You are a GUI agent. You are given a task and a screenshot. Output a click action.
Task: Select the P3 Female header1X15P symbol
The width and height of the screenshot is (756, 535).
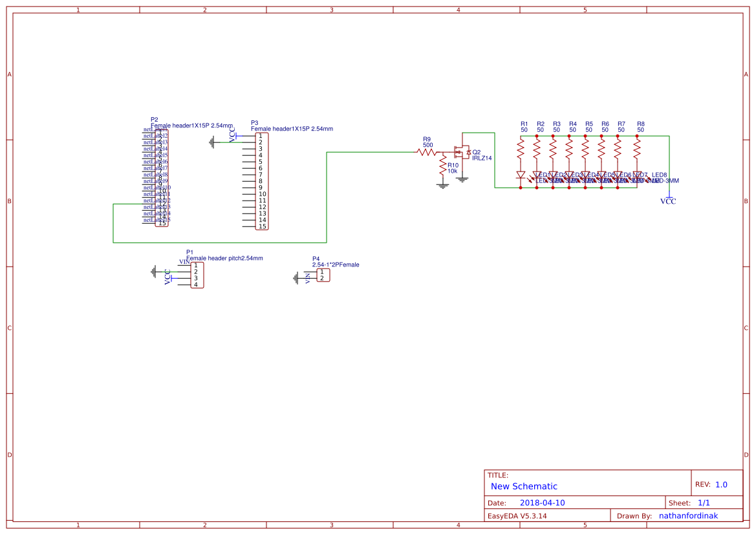[x=262, y=180]
